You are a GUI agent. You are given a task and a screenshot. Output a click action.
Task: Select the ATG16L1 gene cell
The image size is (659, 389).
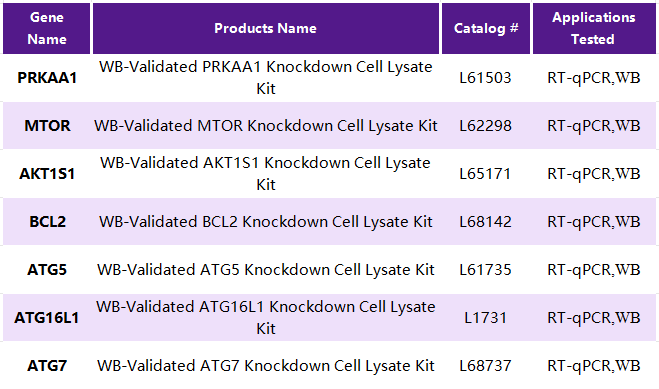[x=47, y=318]
